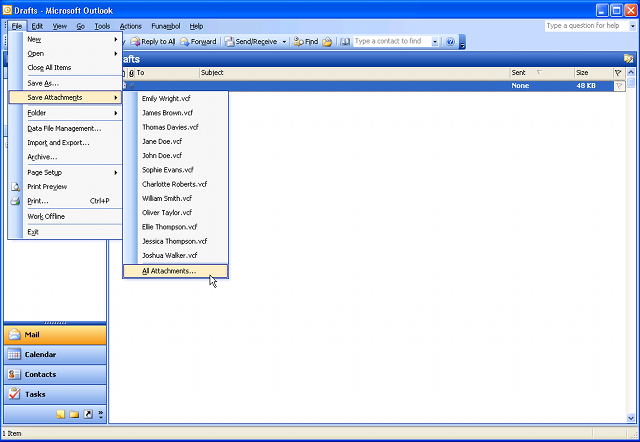Image resolution: width=640 pixels, height=442 pixels.
Task: Save attachment Jane Doe.vcf
Action: click(176, 141)
